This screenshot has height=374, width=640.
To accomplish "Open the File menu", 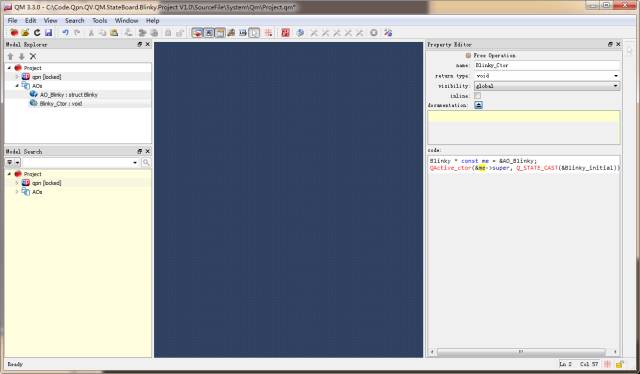I will (13, 20).
